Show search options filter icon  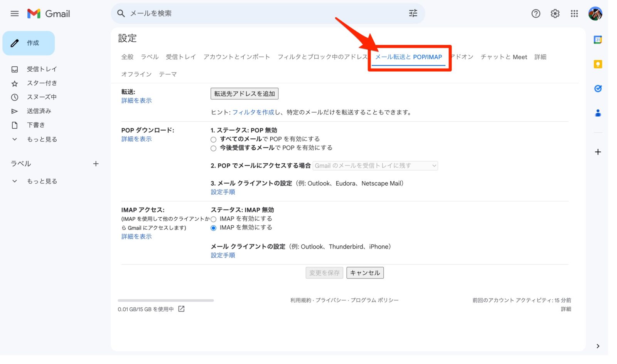413,13
